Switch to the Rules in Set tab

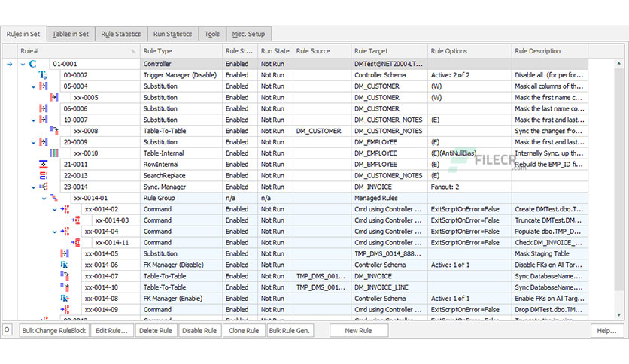[x=23, y=34]
